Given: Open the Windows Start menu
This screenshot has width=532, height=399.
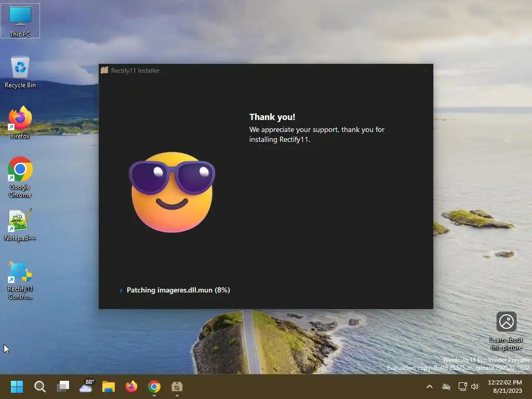Looking at the screenshot, I should click(x=17, y=387).
